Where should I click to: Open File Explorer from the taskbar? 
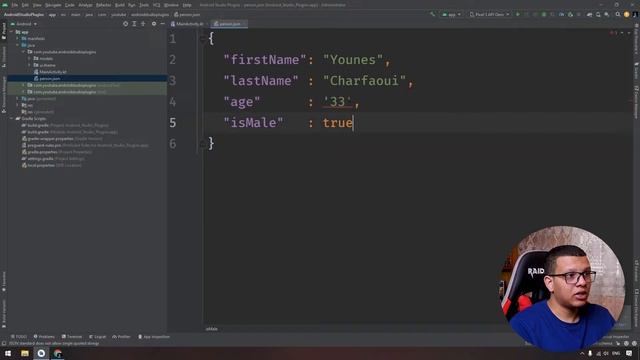click(x=25, y=353)
